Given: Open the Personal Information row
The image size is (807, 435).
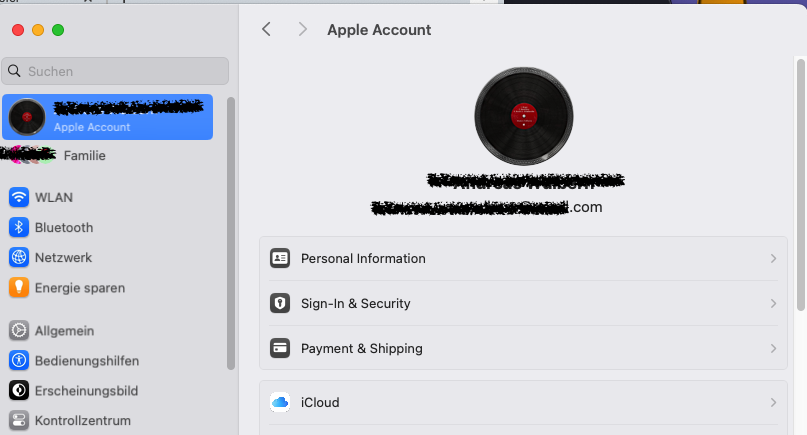Looking at the screenshot, I should click(x=523, y=258).
